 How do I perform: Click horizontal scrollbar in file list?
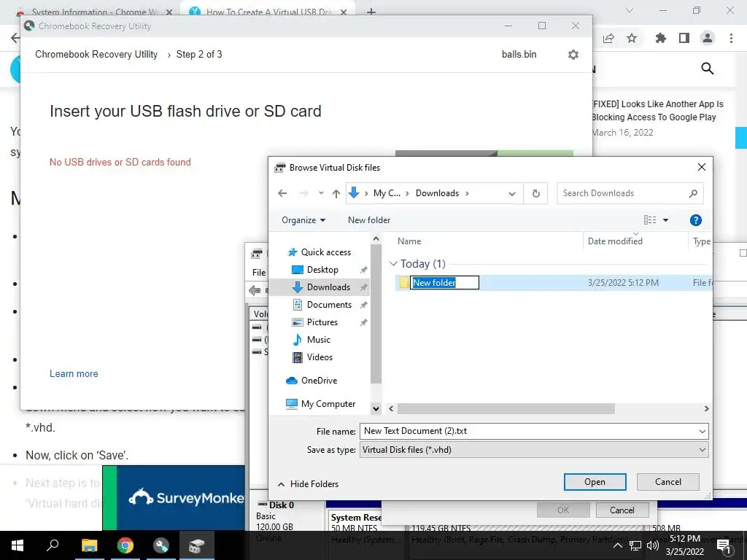tap(506, 408)
